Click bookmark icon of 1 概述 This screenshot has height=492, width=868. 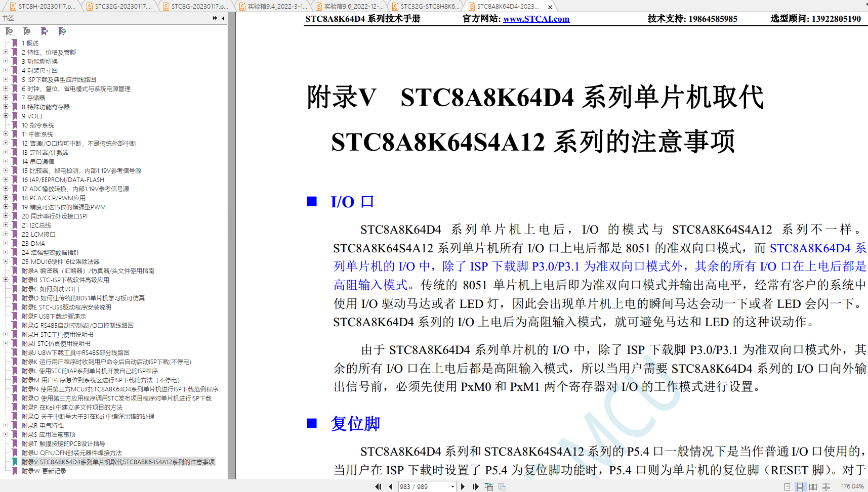15,43
